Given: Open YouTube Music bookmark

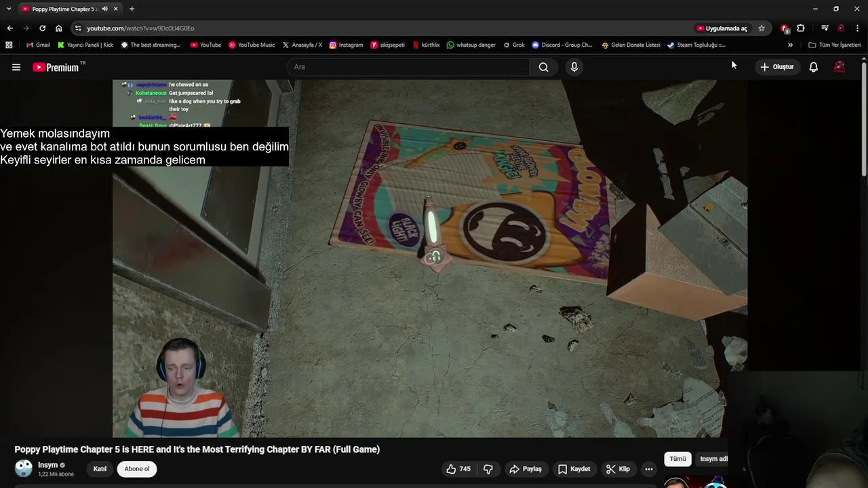Looking at the screenshot, I should point(252,45).
